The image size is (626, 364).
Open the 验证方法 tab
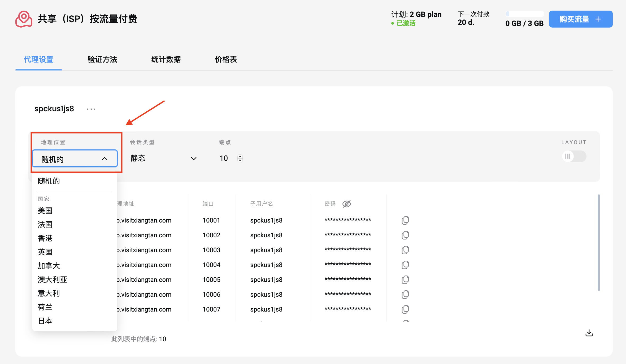tap(102, 59)
